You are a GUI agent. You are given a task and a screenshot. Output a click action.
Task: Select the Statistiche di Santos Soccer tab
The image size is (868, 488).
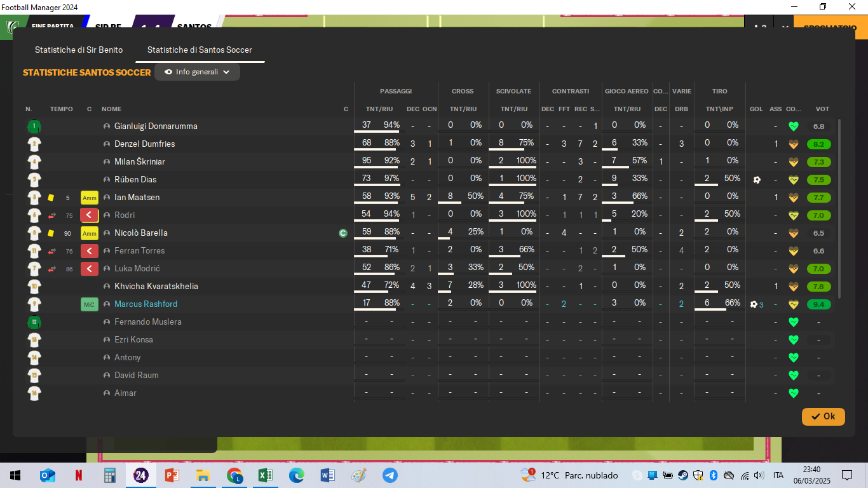(x=200, y=50)
